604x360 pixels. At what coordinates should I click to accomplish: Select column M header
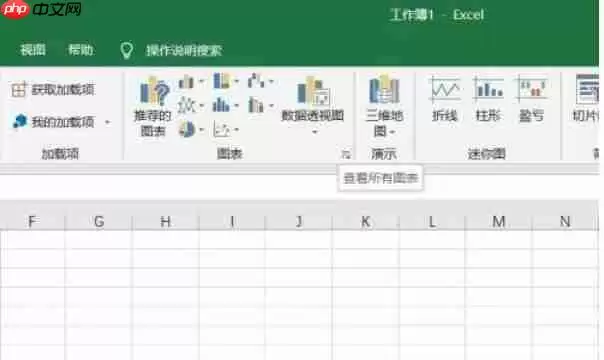pyautogui.click(x=499, y=221)
